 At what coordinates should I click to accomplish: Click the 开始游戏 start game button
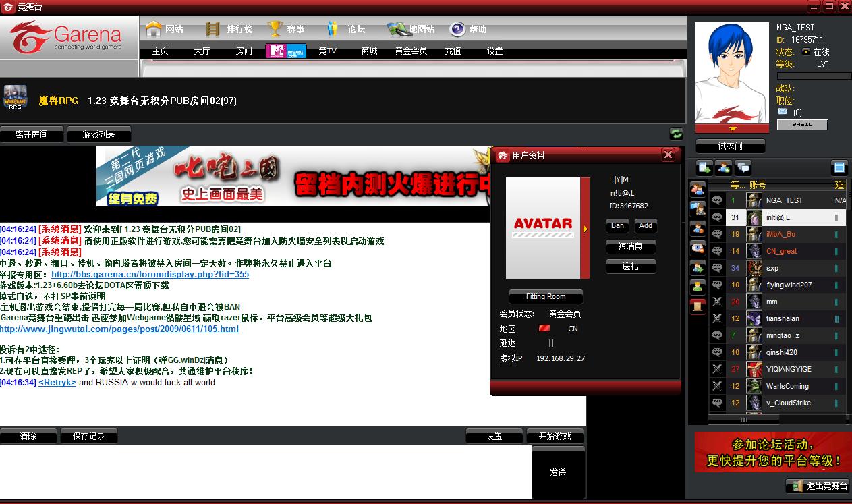[x=555, y=436]
